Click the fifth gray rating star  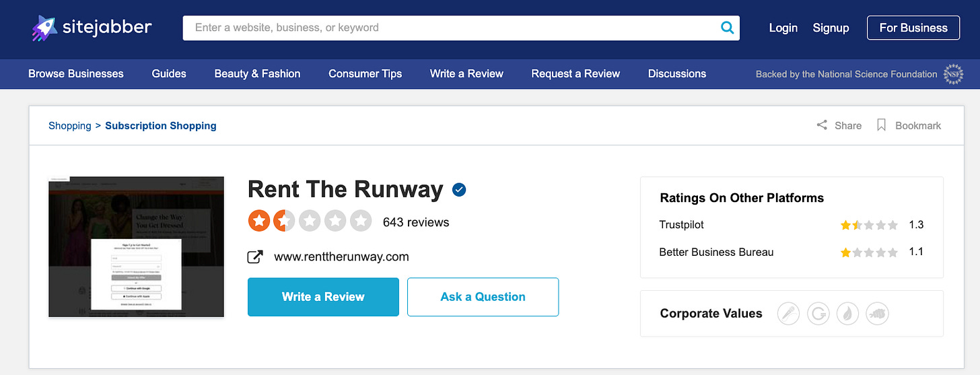(x=361, y=221)
